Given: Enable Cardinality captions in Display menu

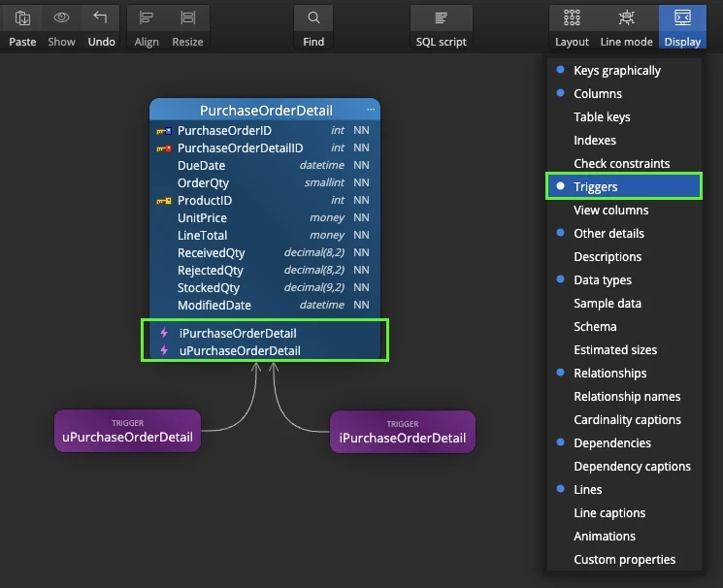Looking at the screenshot, I should [x=624, y=420].
